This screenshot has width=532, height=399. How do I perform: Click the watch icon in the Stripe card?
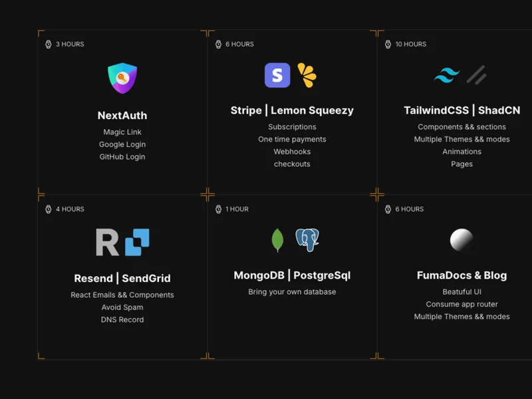click(x=219, y=44)
